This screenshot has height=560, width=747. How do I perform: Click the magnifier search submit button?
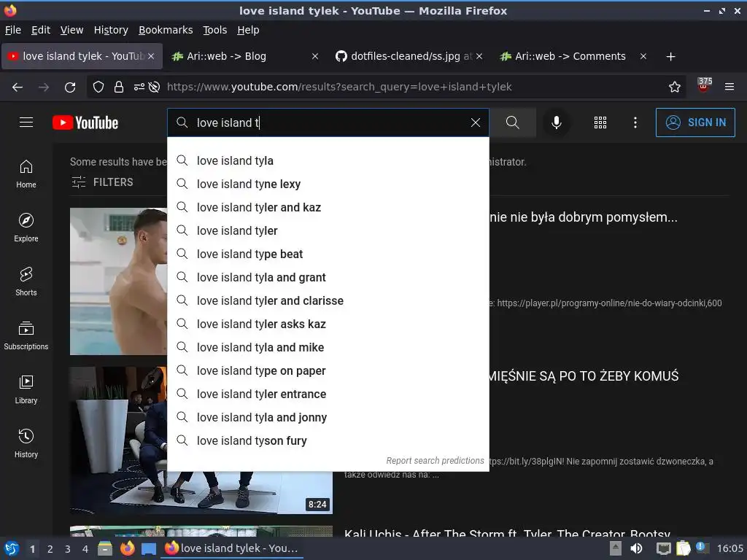[513, 122]
